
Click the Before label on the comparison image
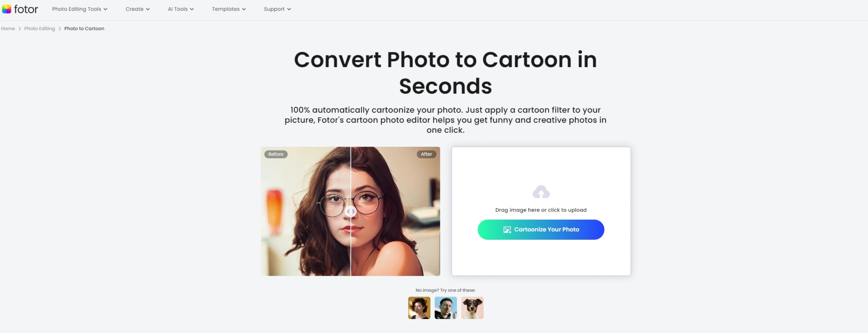pyautogui.click(x=276, y=154)
